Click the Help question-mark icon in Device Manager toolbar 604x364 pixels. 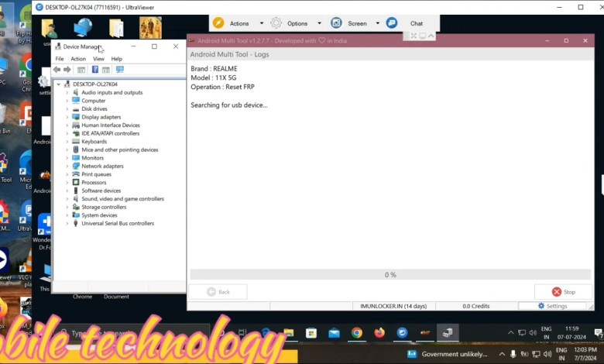pos(94,70)
